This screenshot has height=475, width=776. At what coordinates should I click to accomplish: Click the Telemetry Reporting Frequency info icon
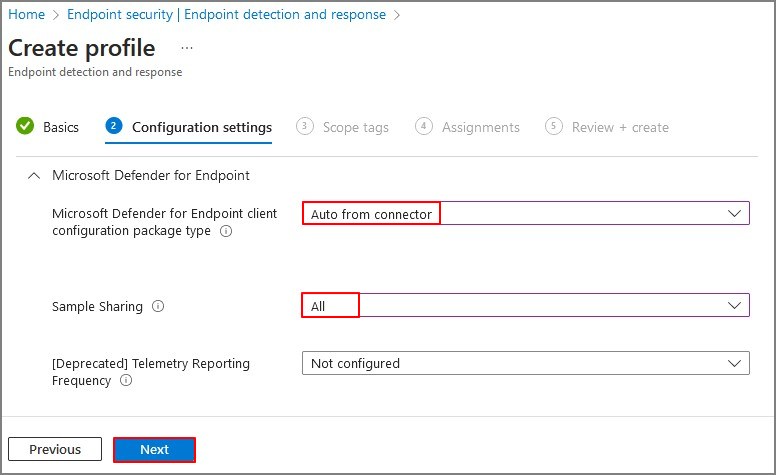126,380
